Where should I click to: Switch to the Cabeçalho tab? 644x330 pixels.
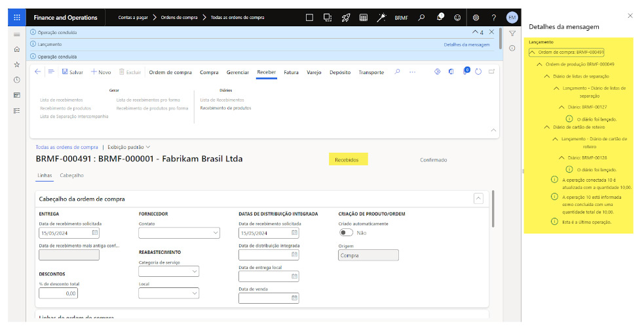(x=71, y=176)
